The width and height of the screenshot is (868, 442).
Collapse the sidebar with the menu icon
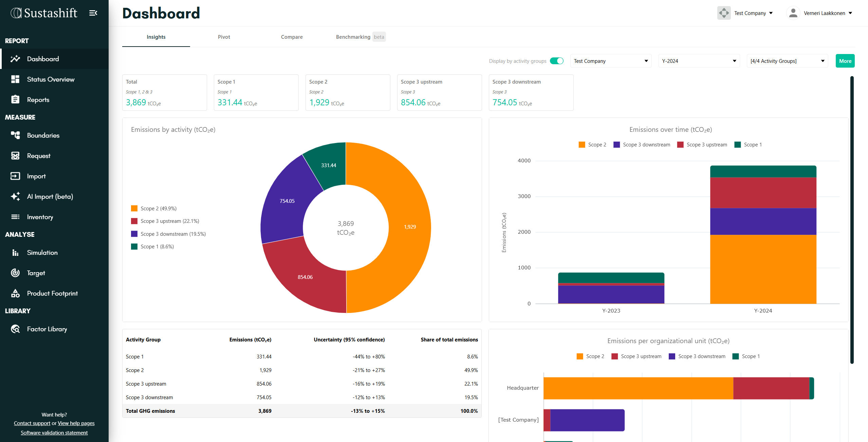[93, 13]
